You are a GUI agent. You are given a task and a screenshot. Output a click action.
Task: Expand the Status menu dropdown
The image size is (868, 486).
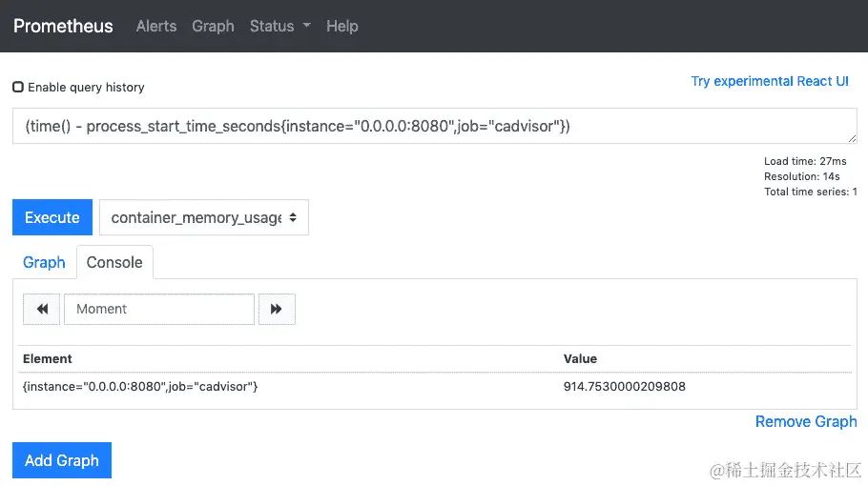(x=280, y=26)
